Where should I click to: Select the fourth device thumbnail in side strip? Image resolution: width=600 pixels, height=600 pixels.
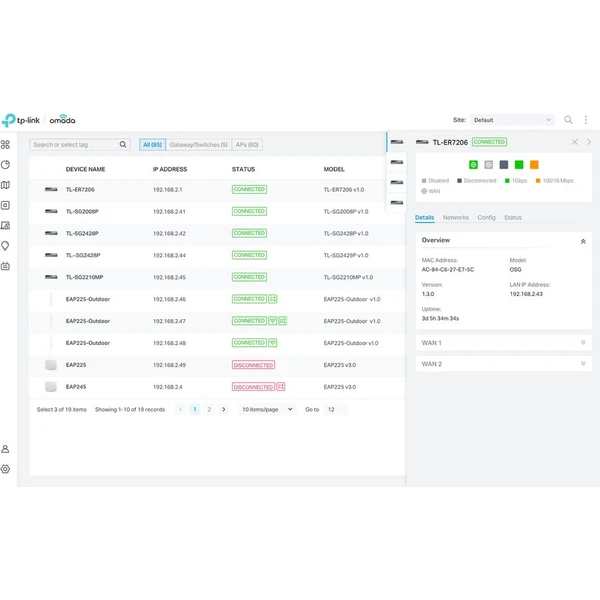(x=397, y=202)
